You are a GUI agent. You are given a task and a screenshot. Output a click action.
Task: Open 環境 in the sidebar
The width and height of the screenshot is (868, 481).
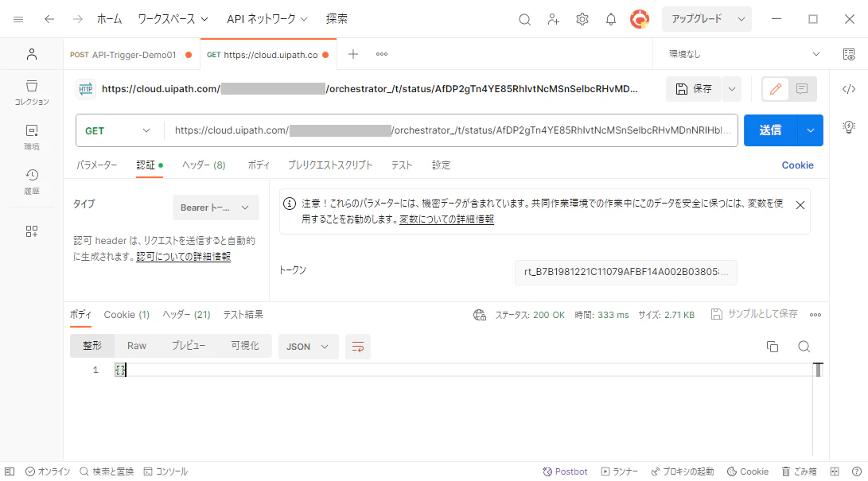tap(32, 138)
